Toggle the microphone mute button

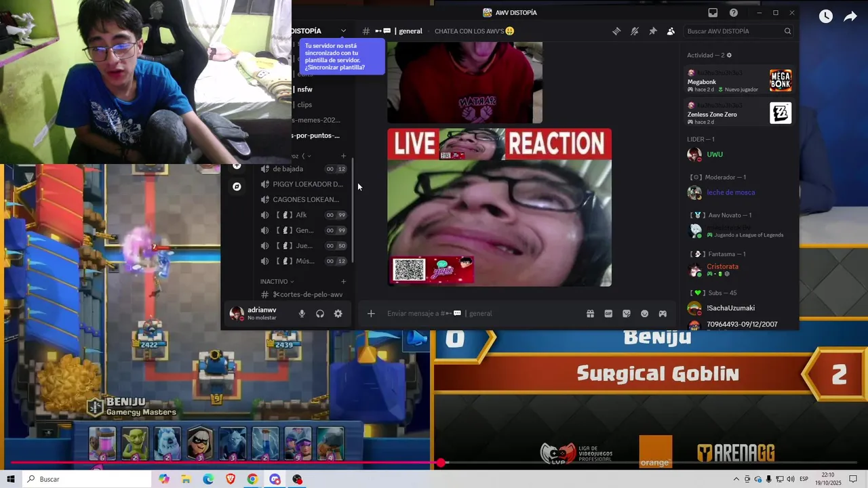coord(302,314)
